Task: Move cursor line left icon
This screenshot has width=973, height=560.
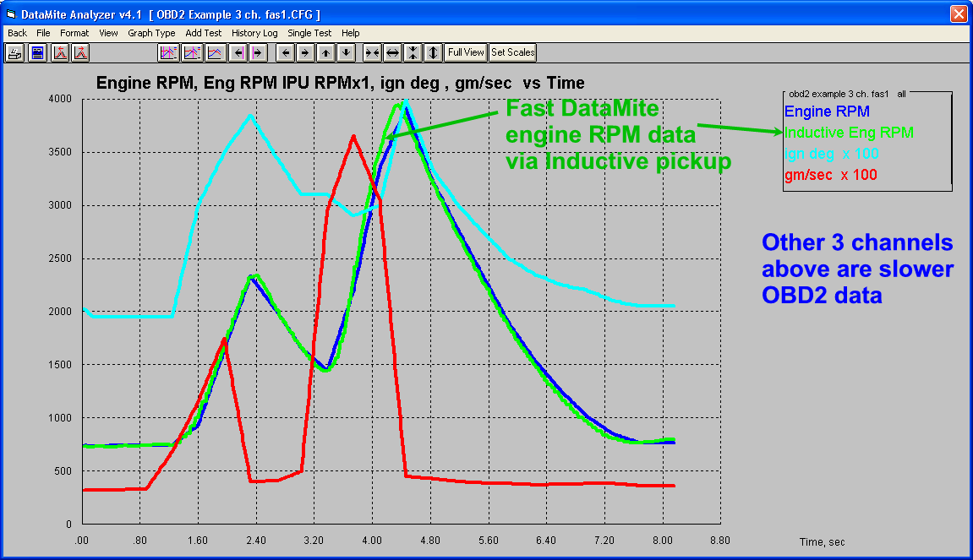Action: tap(238, 52)
